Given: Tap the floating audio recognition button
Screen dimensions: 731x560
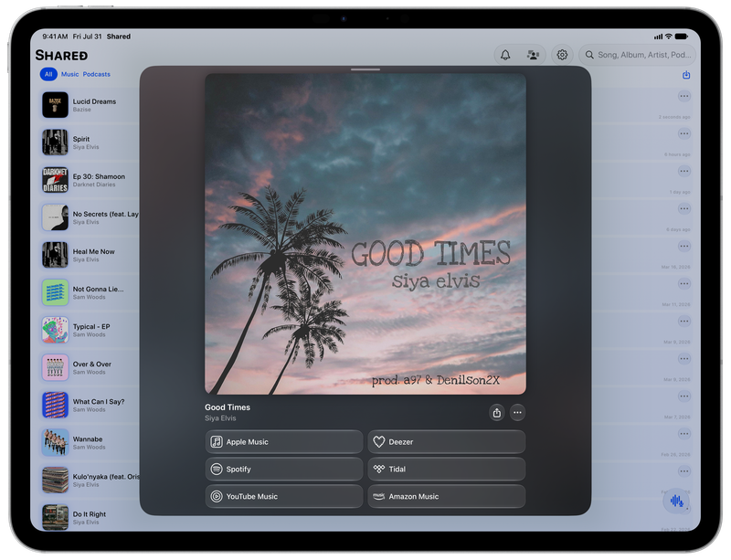Looking at the screenshot, I should [x=676, y=502].
